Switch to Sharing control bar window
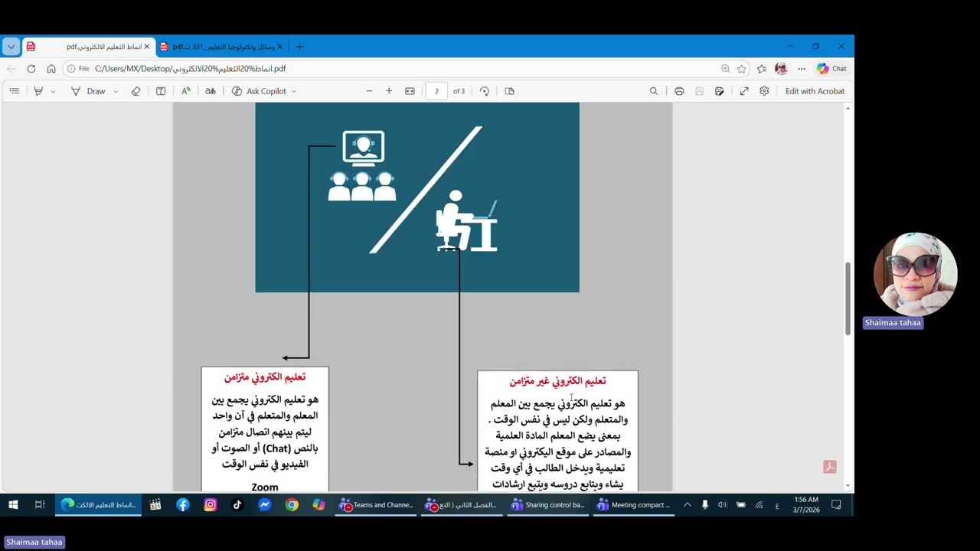The height and width of the screenshot is (551, 980). pos(548,505)
